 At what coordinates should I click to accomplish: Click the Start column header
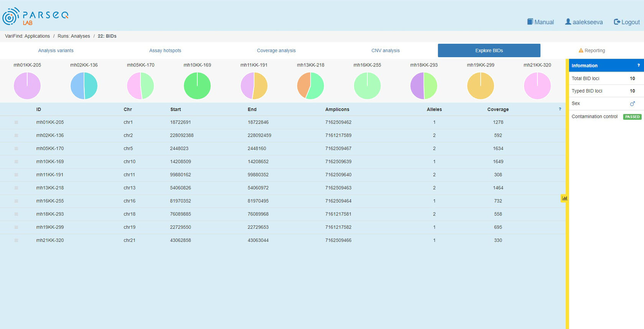176,109
